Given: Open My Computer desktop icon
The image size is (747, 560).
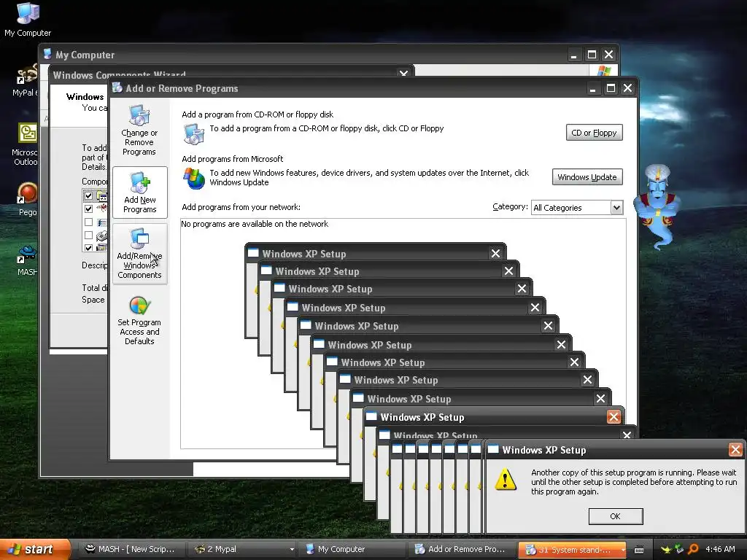Looking at the screenshot, I should click(x=28, y=20).
